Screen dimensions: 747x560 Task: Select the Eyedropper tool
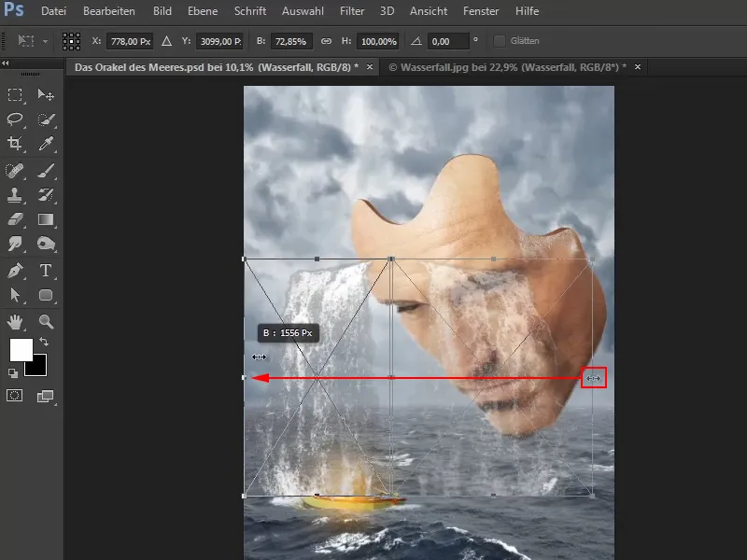pos(46,143)
